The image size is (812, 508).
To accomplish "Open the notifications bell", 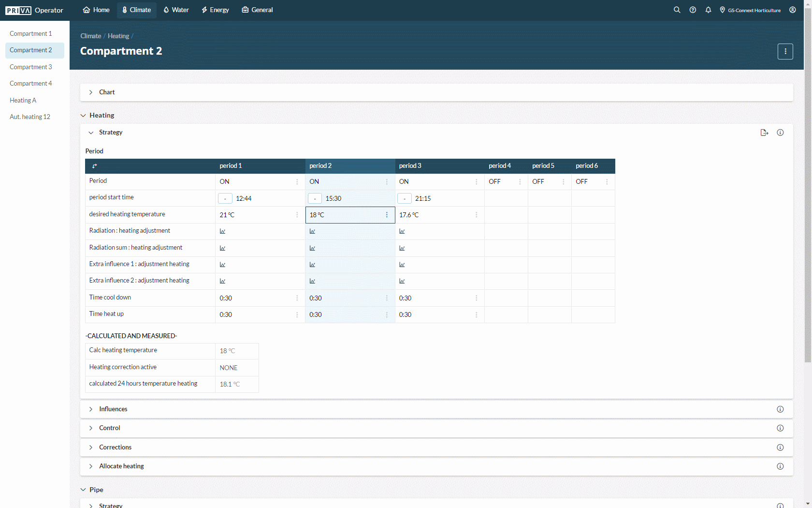I will click(708, 10).
